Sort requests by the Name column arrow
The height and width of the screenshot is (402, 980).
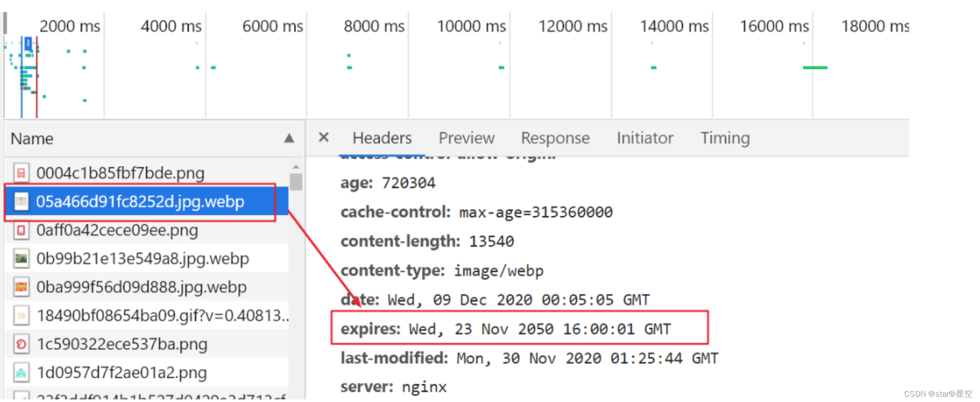tap(289, 138)
